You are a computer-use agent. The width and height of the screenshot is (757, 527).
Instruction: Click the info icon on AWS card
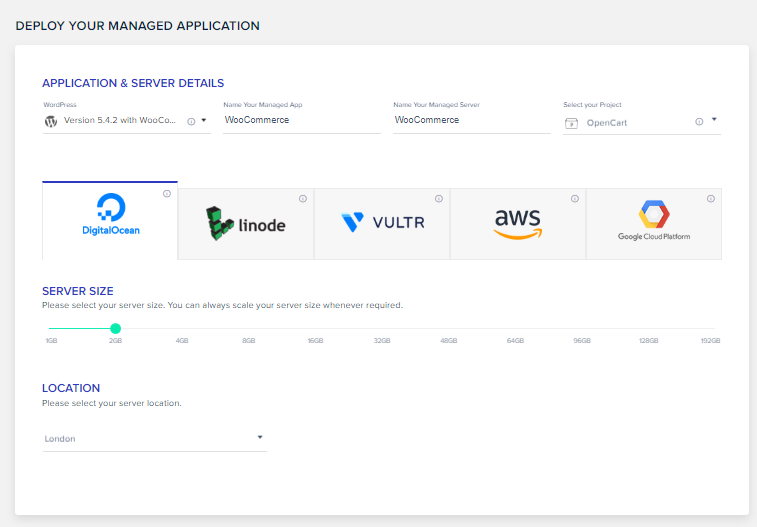pos(574,199)
